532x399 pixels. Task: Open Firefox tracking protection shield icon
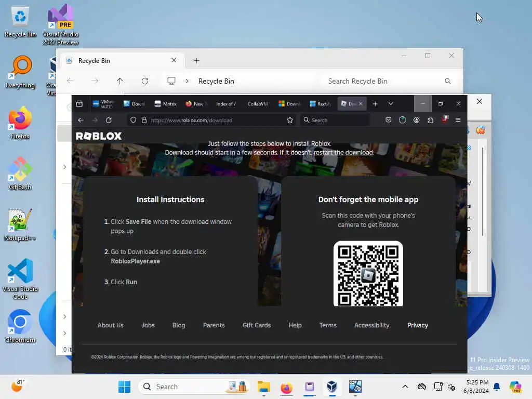point(134,120)
